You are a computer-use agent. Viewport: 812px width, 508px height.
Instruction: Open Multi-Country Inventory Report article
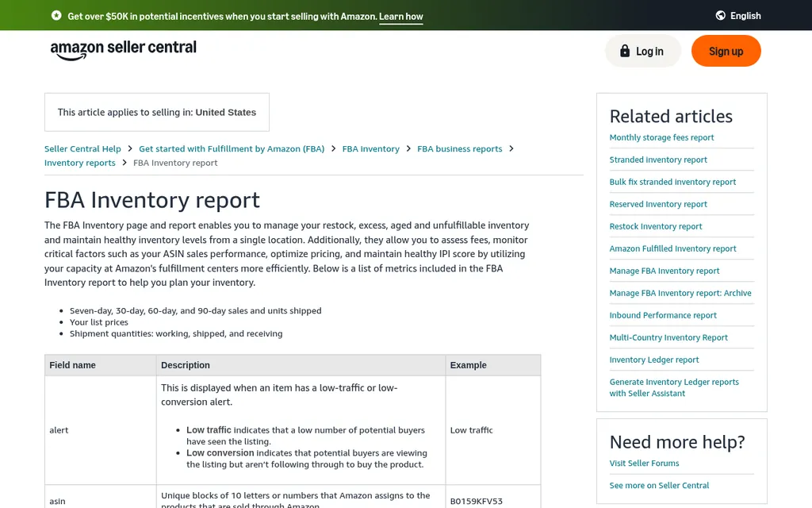pyautogui.click(x=668, y=338)
